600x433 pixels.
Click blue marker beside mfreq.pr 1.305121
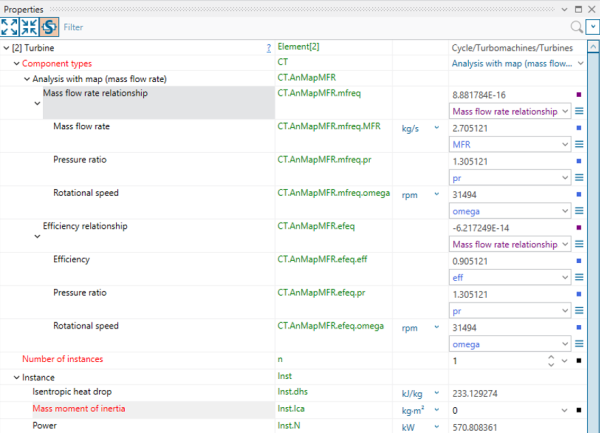click(579, 161)
